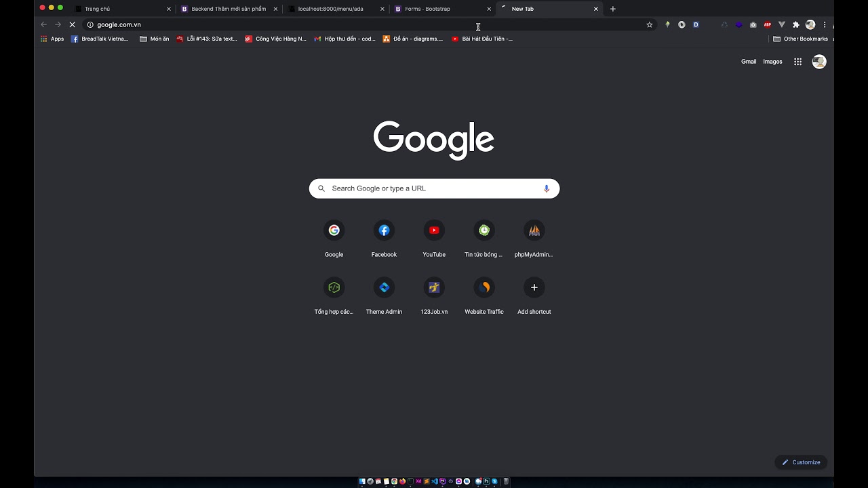Open the Vue devtools extension icon
The image size is (868, 488).
pos(782,24)
